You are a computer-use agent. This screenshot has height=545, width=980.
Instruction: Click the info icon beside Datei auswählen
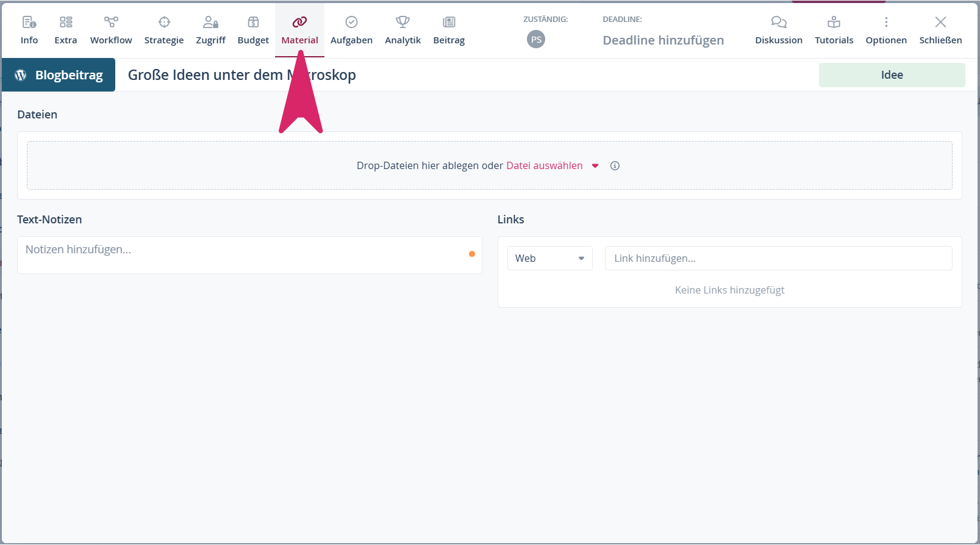point(615,166)
